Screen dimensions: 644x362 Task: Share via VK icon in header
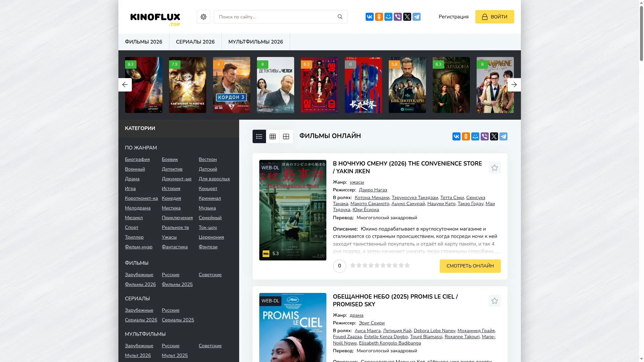point(370,17)
